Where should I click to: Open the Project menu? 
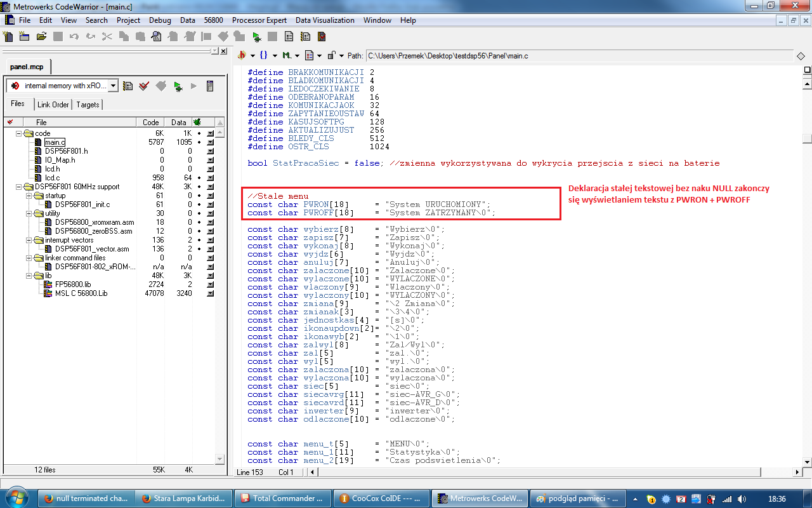[128, 20]
